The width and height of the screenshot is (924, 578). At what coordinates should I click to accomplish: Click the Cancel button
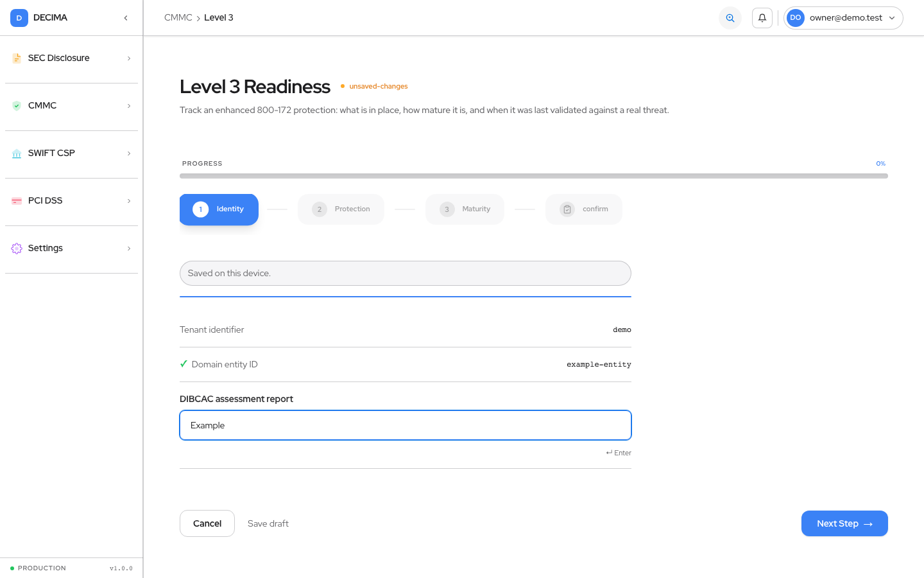coord(207,523)
